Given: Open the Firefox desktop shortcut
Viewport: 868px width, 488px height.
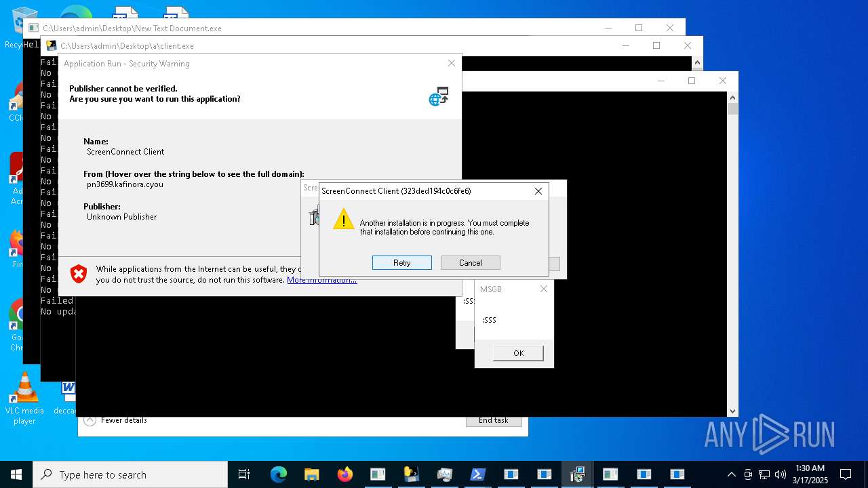Looking at the screenshot, I should pos(17,247).
